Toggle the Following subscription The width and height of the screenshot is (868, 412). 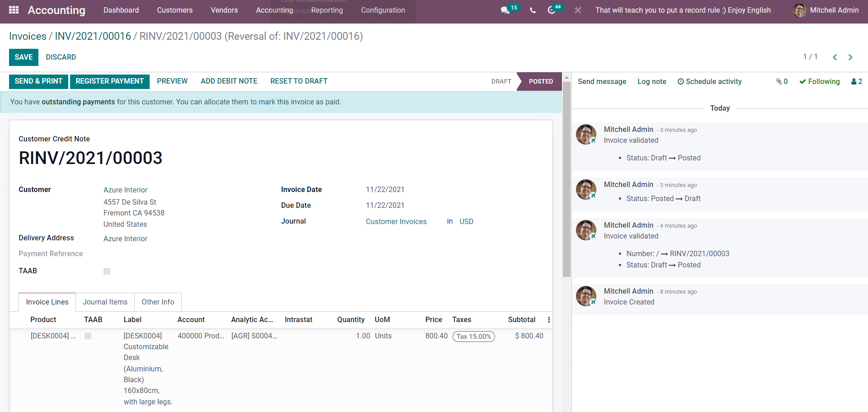(819, 82)
